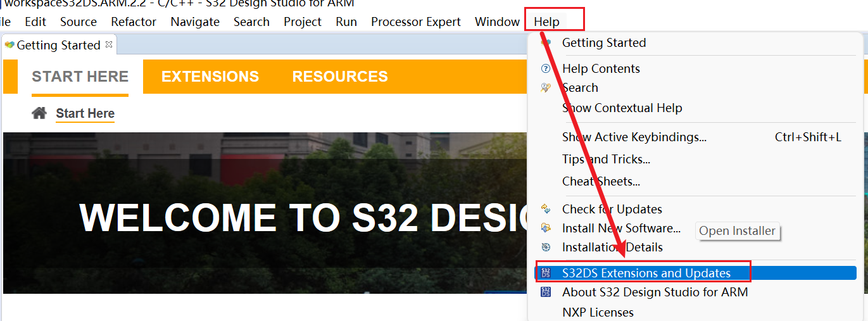
Task: Click the Search key icon in Help menu
Action: [546, 87]
